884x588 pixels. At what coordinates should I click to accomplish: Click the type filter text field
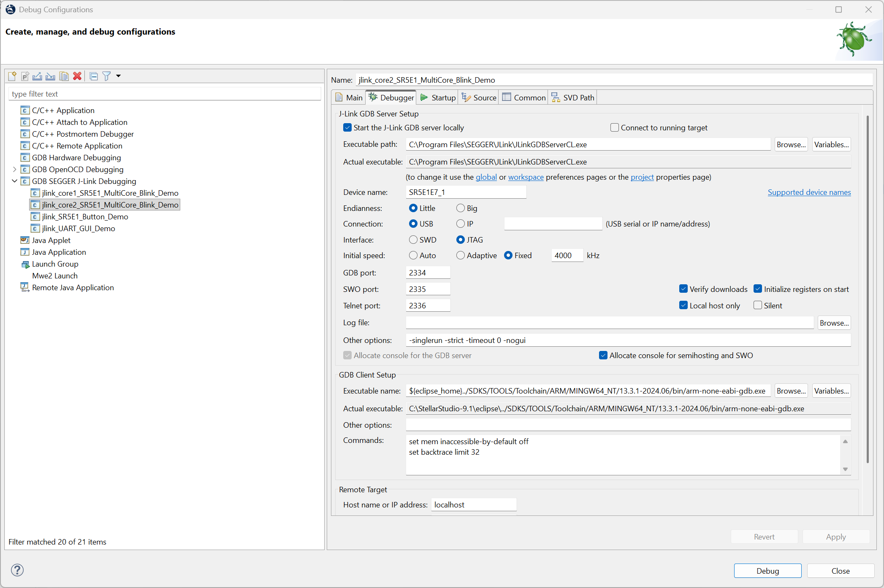pos(165,94)
